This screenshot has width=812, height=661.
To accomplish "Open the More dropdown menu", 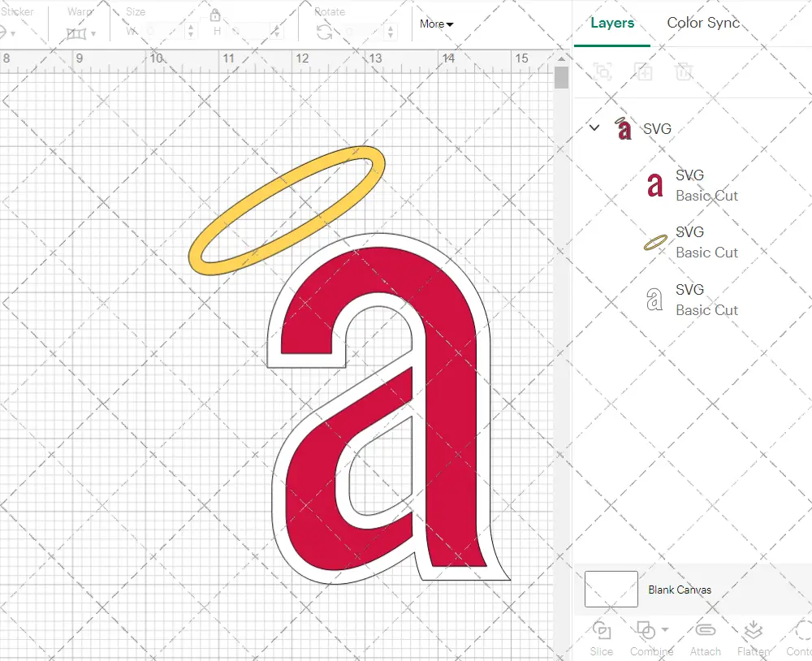I will pos(437,24).
